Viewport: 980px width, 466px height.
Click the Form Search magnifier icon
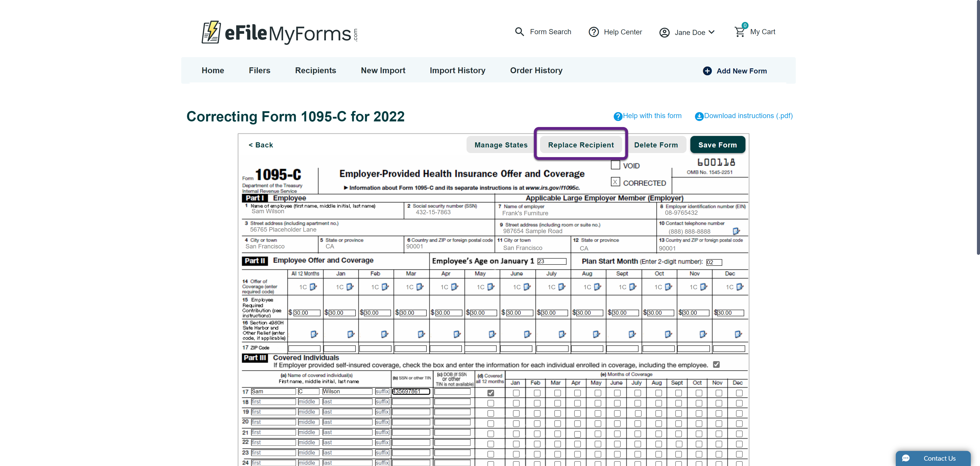(x=519, y=32)
